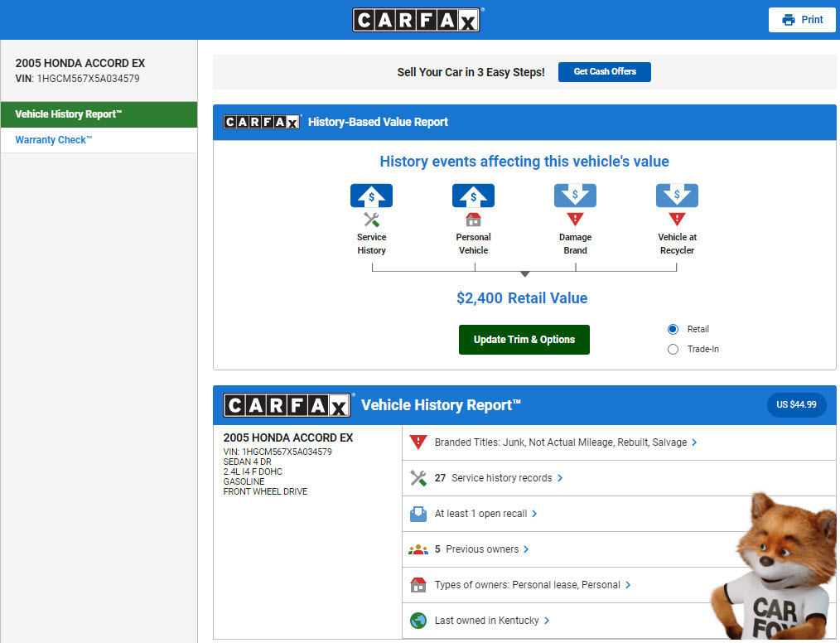Screen dimensions: 840x643
Task: Click the Vehicle at Recycler label text
Action: 677,244
